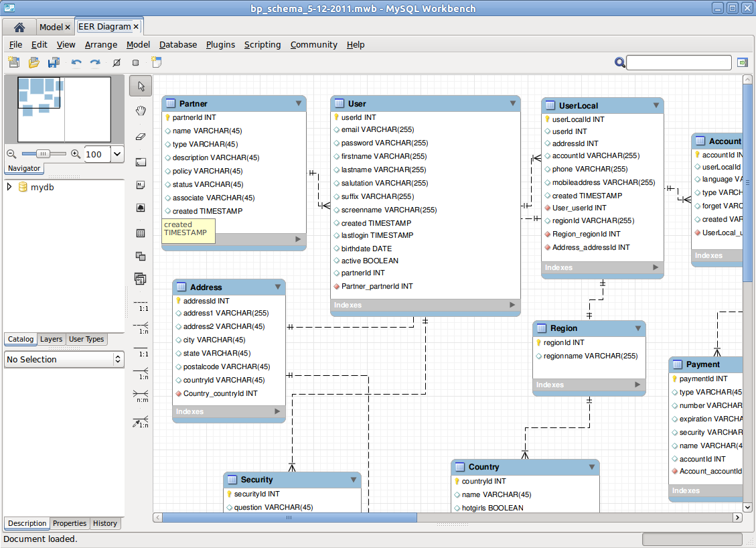This screenshot has width=756, height=548.
Task: Expand Indexes section of User table
Action: click(512, 305)
